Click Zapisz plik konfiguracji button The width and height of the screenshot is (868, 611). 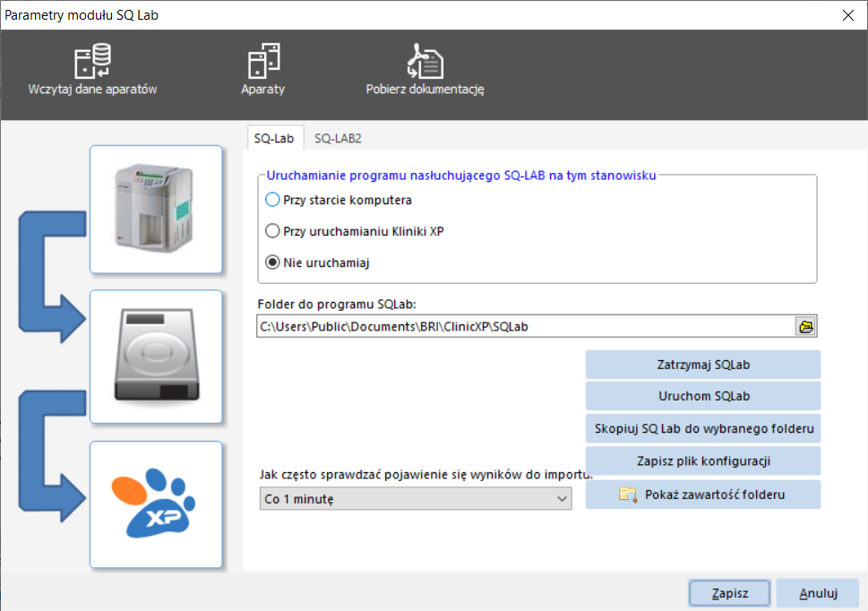(703, 461)
